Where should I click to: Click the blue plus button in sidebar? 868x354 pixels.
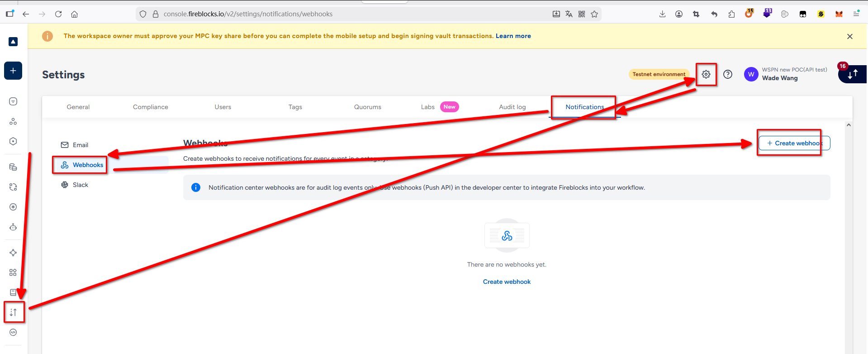pyautogui.click(x=13, y=71)
